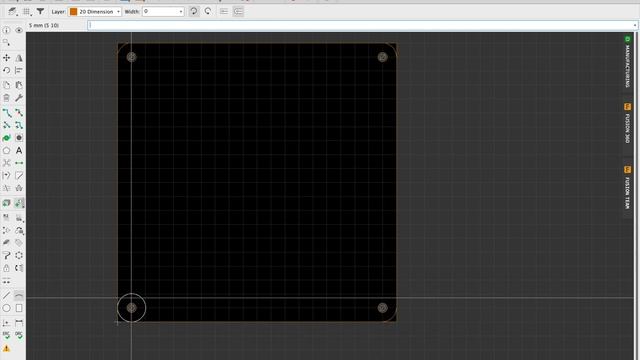Set arc direction to counterclockwise
The image size is (640, 360).
(x=208, y=11)
